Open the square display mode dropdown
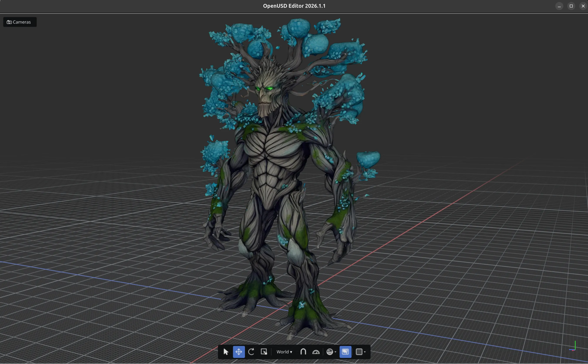 click(361, 352)
